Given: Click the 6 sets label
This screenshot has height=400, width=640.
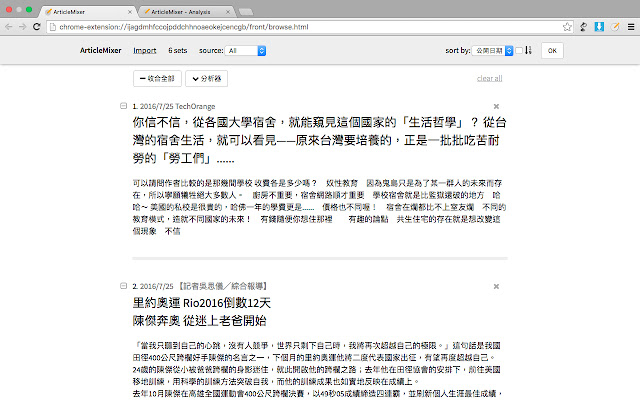Looking at the screenshot, I should pos(178,51).
